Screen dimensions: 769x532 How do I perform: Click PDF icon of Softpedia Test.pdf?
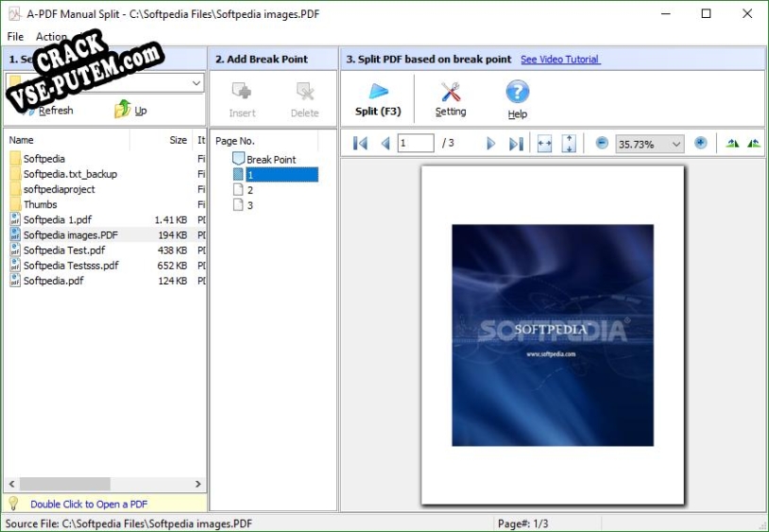click(15, 250)
